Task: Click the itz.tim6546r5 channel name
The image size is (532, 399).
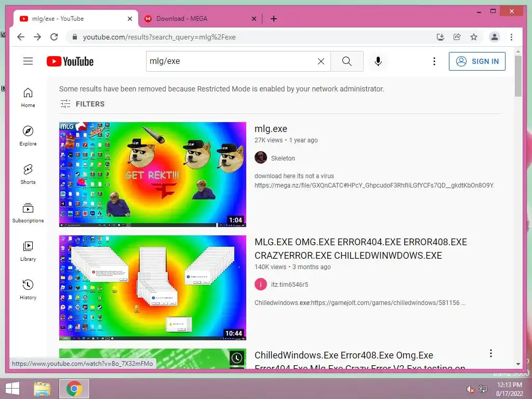Action: tap(289, 284)
